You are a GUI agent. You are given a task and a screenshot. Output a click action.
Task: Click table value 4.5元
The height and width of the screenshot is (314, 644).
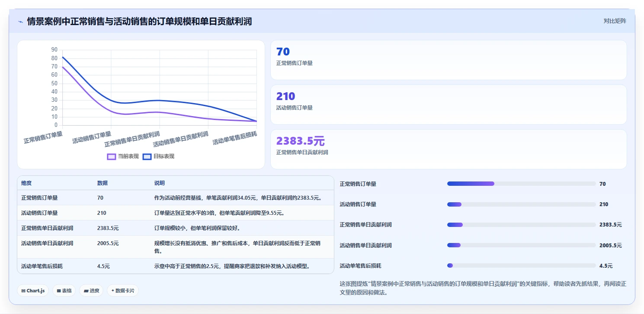pos(103,266)
